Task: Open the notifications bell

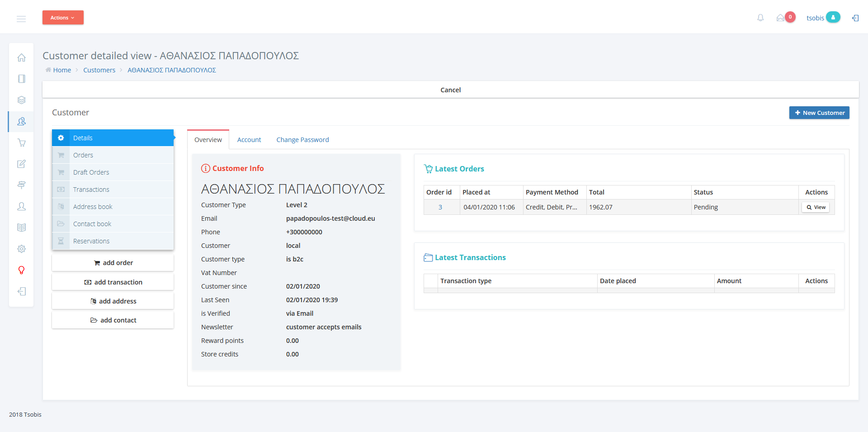Action: point(760,18)
